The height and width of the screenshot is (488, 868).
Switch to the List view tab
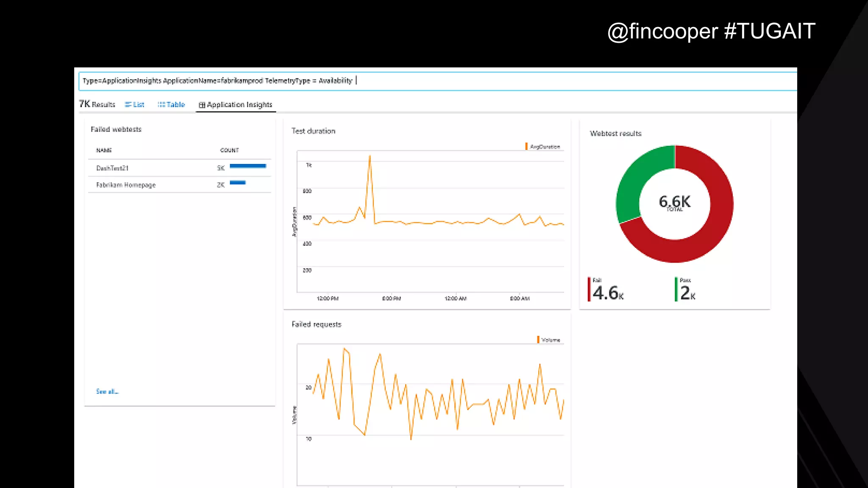click(135, 105)
